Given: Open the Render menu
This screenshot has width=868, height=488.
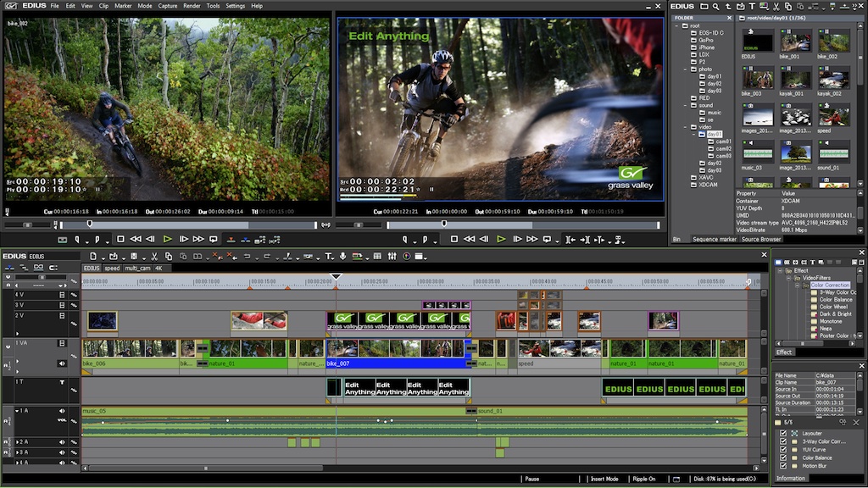Looking at the screenshot, I should click(x=192, y=6).
